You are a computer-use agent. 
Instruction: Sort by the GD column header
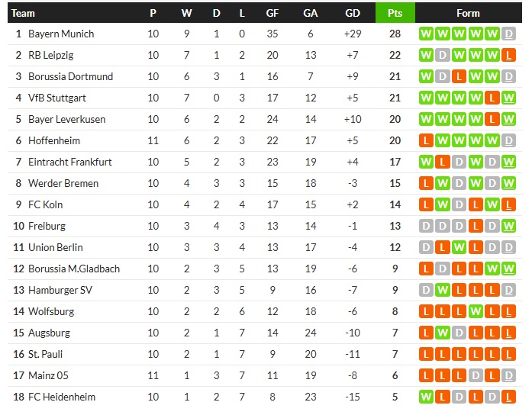click(353, 13)
